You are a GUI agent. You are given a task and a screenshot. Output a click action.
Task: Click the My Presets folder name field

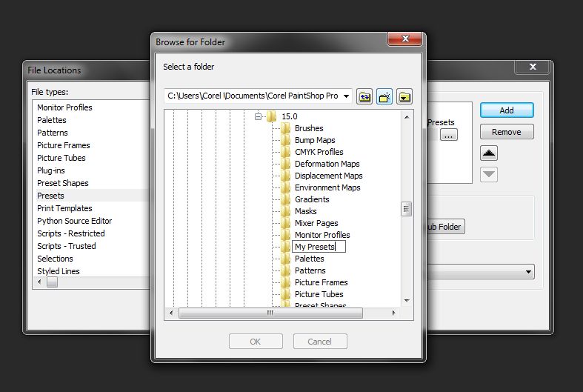(x=319, y=247)
